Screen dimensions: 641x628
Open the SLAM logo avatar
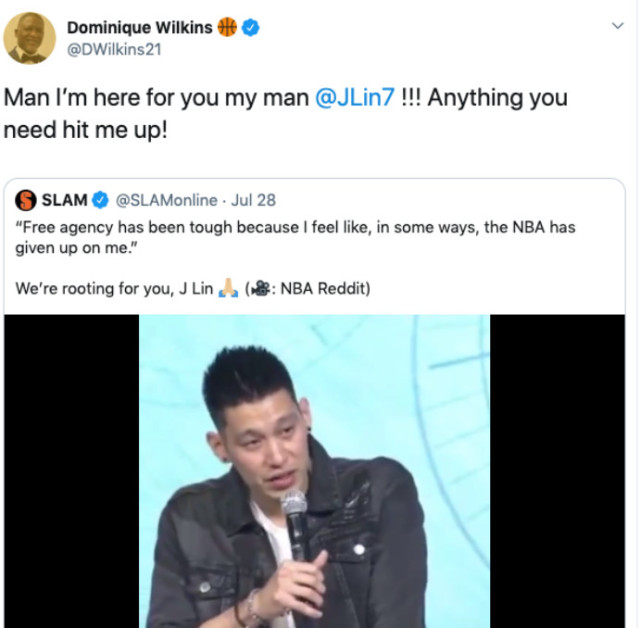25,200
